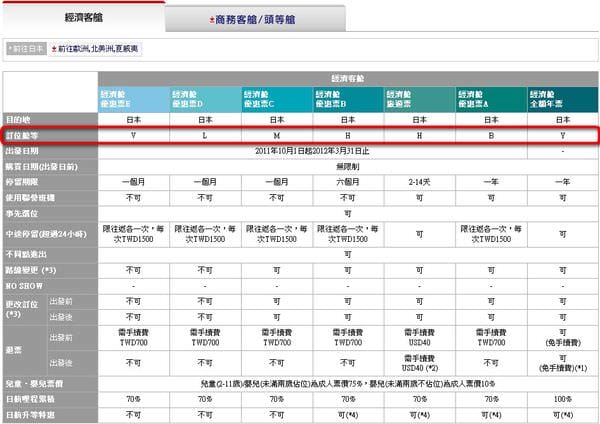Viewport: 600px width, 424px height.
Task: Select booking class Y in highlighted row
Action: [x=563, y=134]
